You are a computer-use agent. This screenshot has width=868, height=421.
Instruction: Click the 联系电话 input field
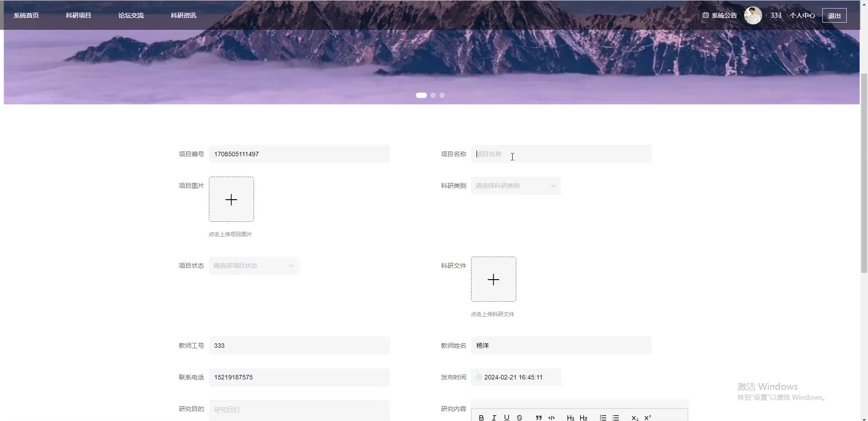299,377
